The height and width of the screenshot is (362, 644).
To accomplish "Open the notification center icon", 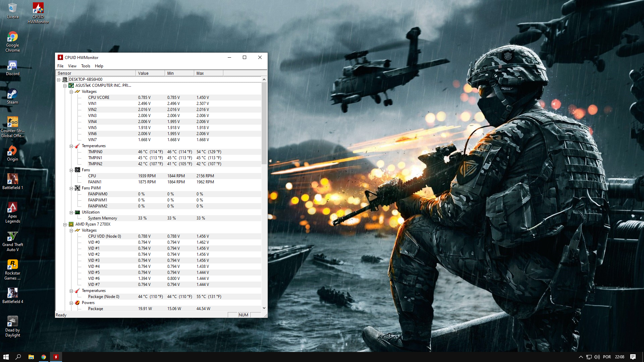I will 633,357.
